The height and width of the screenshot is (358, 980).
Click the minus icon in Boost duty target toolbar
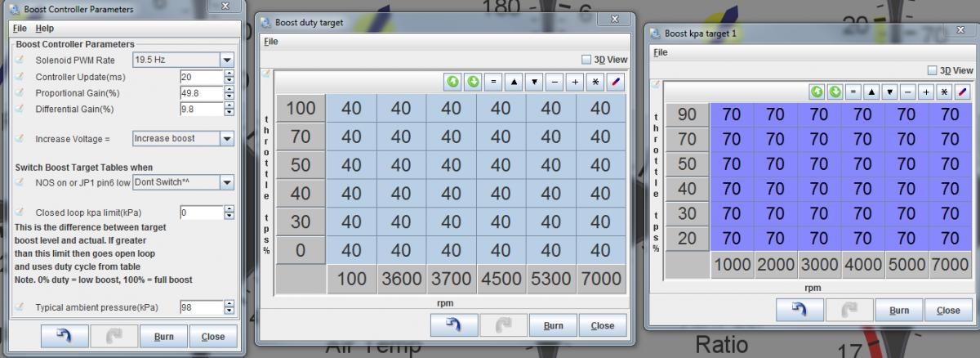(555, 83)
